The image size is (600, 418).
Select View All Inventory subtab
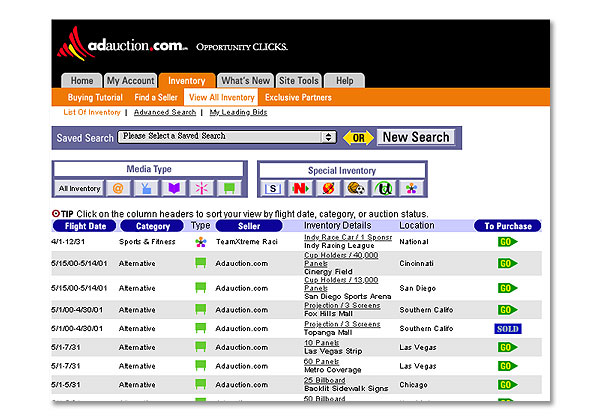click(x=221, y=97)
